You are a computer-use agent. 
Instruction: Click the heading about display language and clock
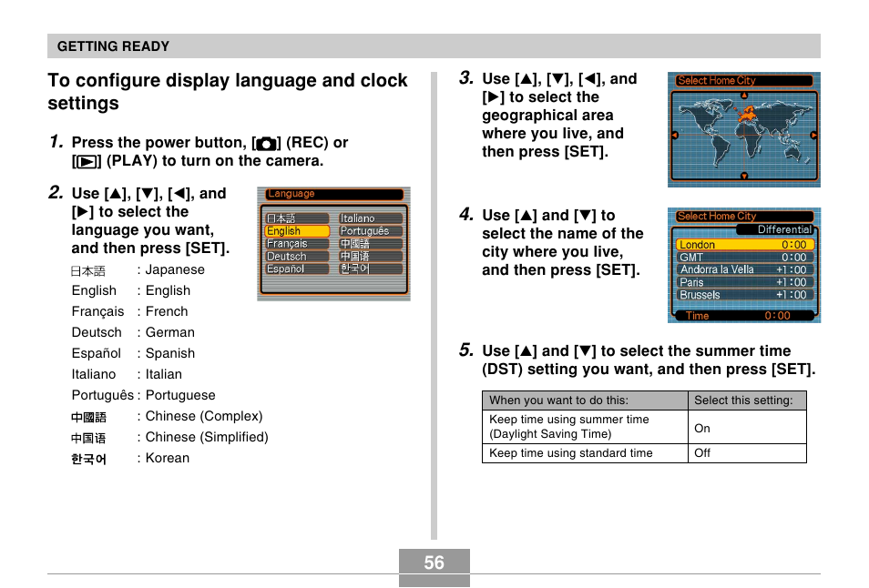coord(228,91)
